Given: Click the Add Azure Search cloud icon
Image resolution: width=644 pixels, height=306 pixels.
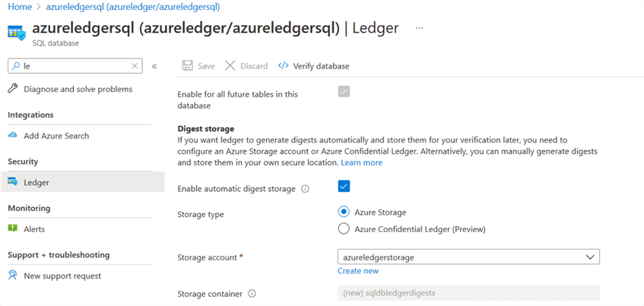Looking at the screenshot, I should (13, 135).
